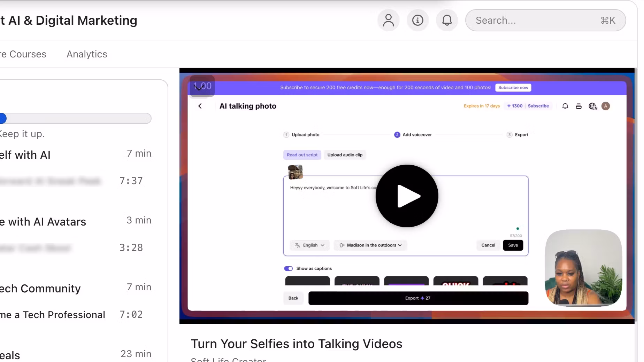644x362 pixels.
Task: Open the avatar A account icon
Action: coord(606,106)
